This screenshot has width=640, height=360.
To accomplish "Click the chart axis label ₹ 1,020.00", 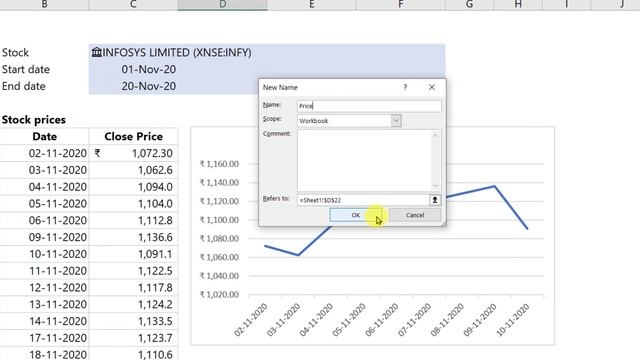I will click(x=219, y=294).
